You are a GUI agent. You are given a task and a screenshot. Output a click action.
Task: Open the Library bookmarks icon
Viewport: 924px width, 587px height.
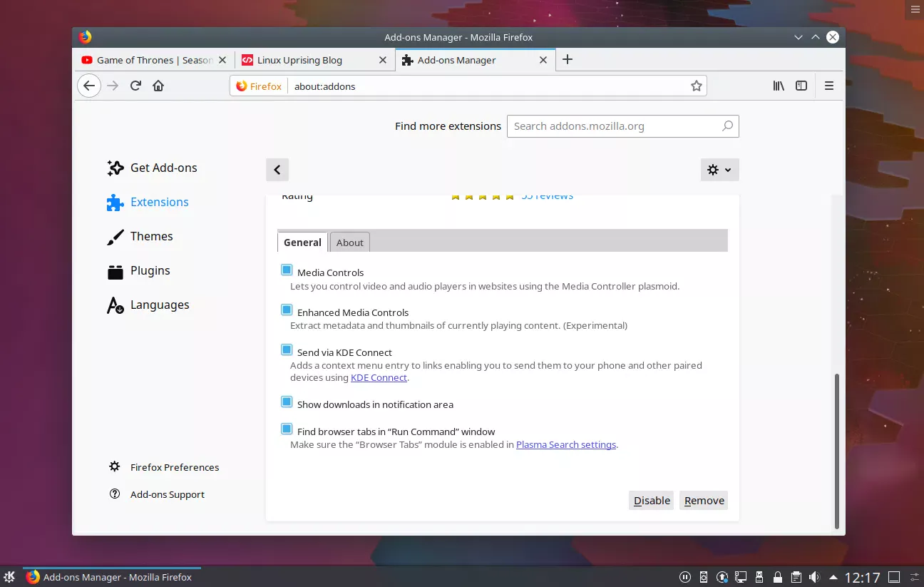(779, 86)
